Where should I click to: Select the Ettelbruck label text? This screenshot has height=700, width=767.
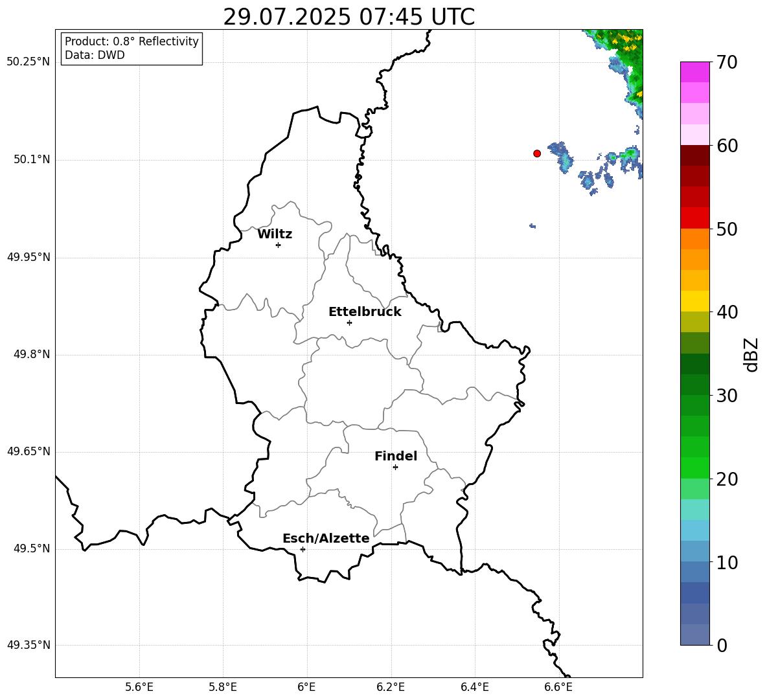tap(365, 312)
